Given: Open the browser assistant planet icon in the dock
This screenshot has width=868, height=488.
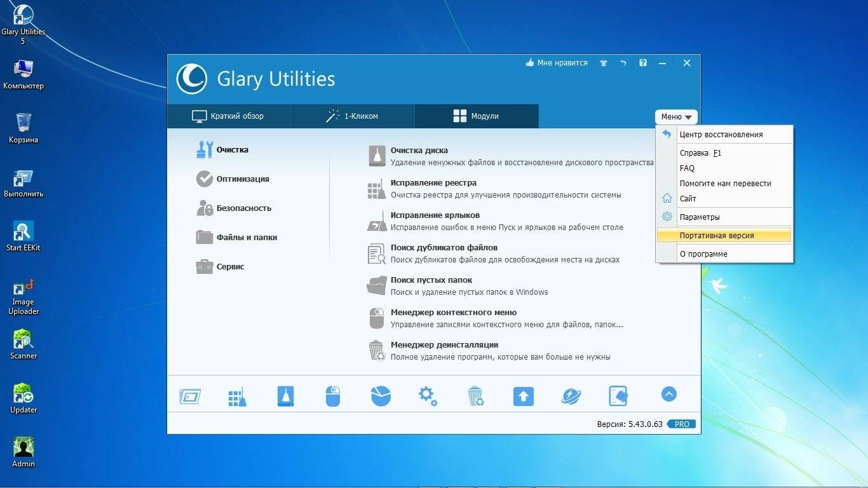Looking at the screenshot, I should [571, 396].
